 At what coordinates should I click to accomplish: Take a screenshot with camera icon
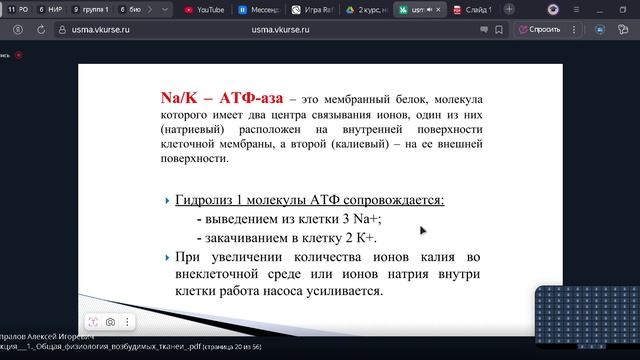click(x=110, y=322)
